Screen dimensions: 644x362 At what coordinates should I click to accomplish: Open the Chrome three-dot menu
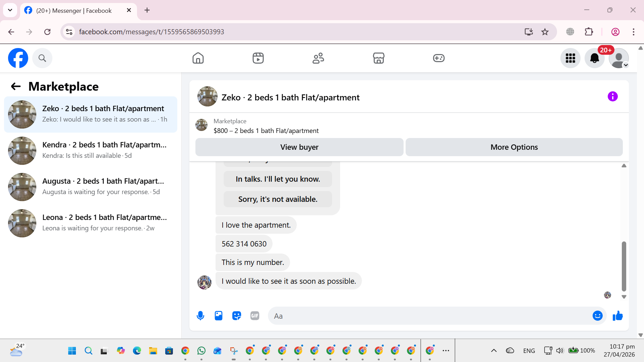tap(634, 32)
